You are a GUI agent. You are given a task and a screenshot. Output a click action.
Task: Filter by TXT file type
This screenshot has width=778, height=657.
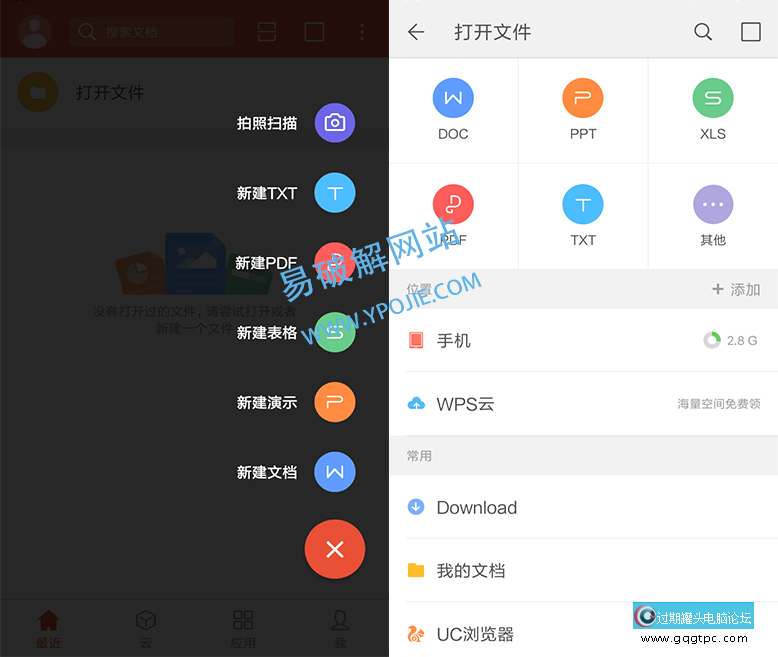(583, 216)
